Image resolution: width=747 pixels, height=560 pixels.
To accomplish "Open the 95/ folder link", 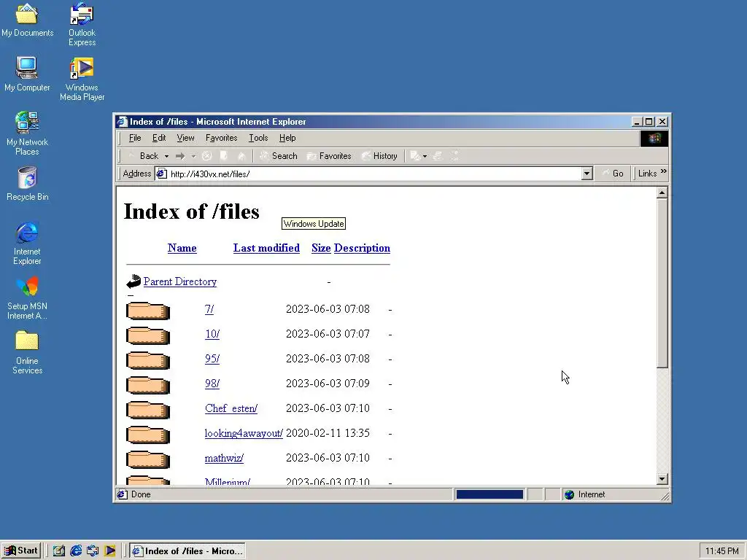I will (x=212, y=359).
